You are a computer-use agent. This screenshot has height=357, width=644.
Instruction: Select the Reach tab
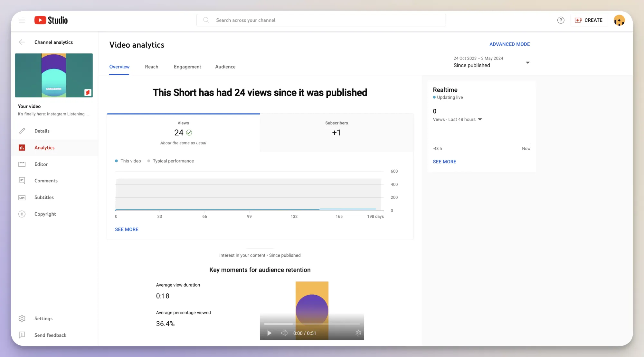[151, 67]
